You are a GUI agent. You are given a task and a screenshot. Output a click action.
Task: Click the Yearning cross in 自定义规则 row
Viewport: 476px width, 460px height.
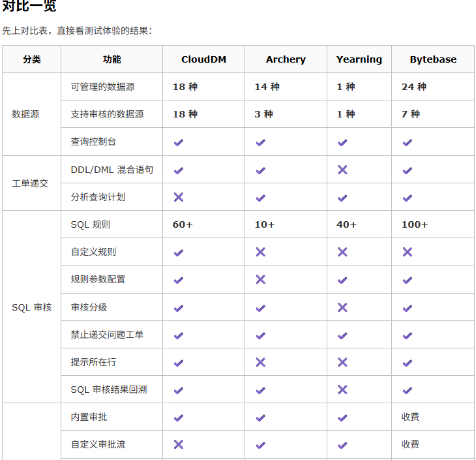[x=342, y=252]
